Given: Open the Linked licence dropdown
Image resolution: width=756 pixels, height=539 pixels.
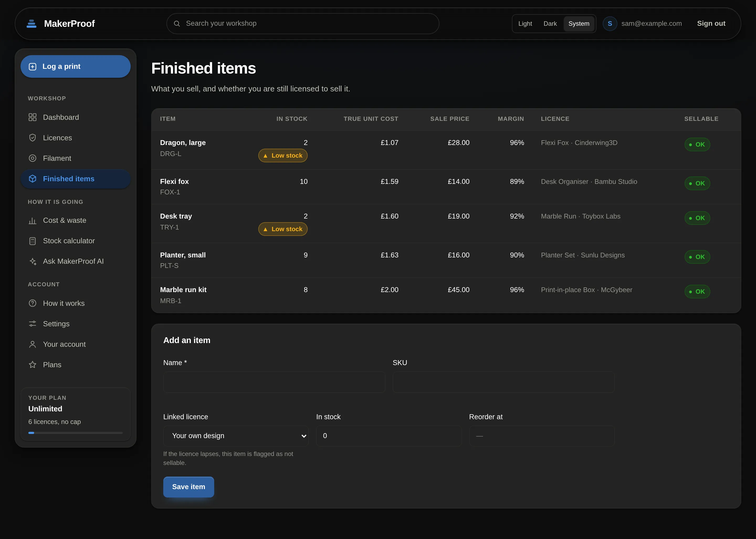Looking at the screenshot, I should point(236,436).
